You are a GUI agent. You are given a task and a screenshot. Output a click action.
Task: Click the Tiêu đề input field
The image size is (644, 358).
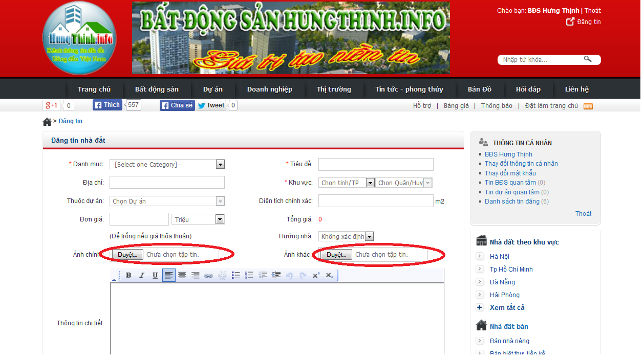pos(376,164)
